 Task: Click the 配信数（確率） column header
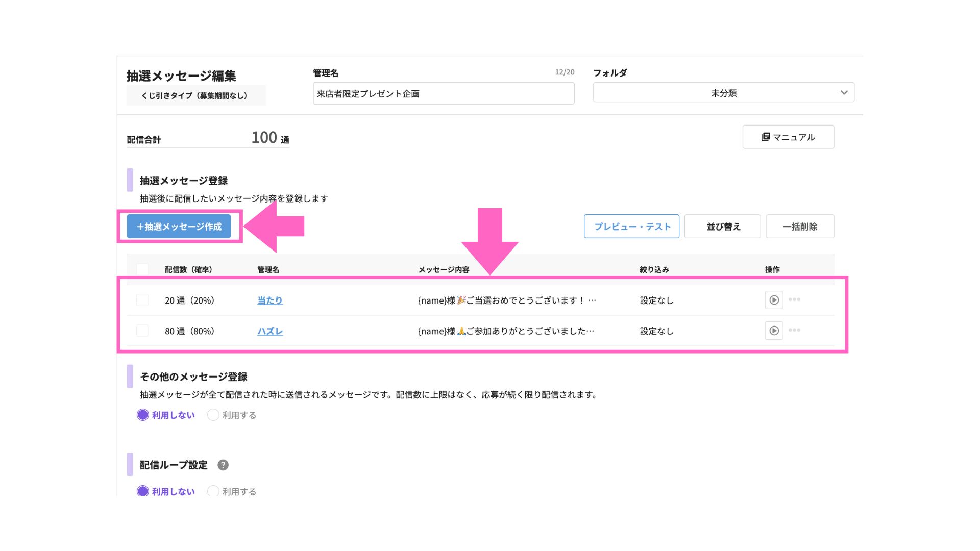pyautogui.click(x=189, y=269)
